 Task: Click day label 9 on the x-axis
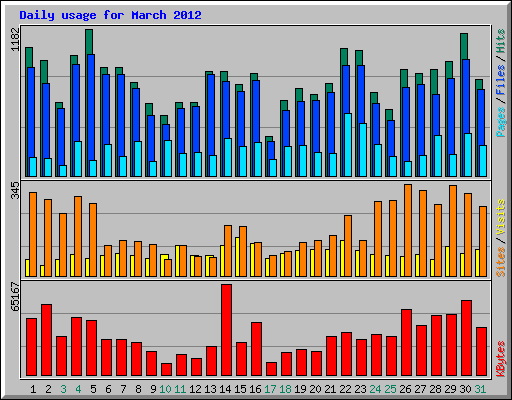153,389
